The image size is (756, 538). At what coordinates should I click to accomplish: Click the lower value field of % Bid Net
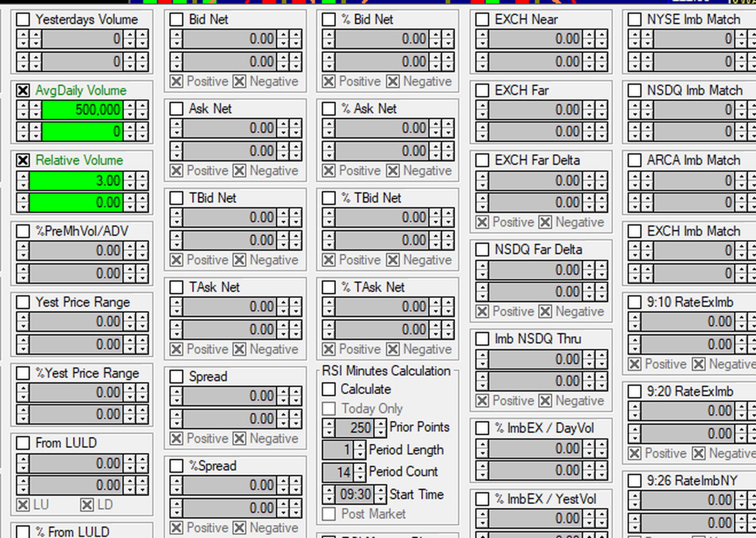pyautogui.click(x=381, y=62)
